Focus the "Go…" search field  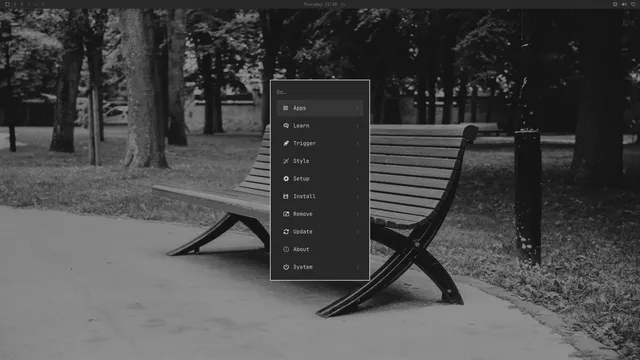320,92
